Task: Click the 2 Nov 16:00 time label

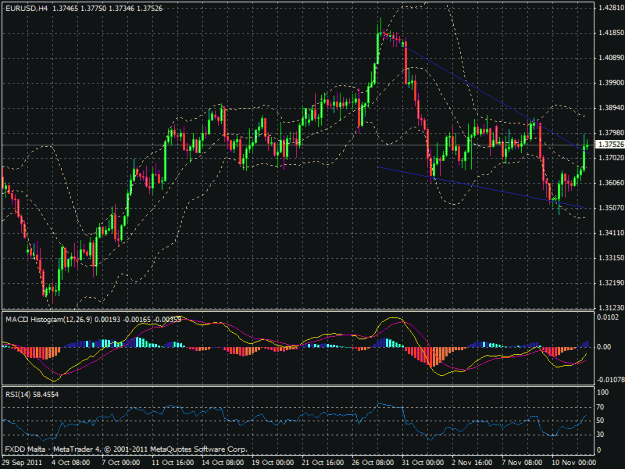Action: (472, 462)
